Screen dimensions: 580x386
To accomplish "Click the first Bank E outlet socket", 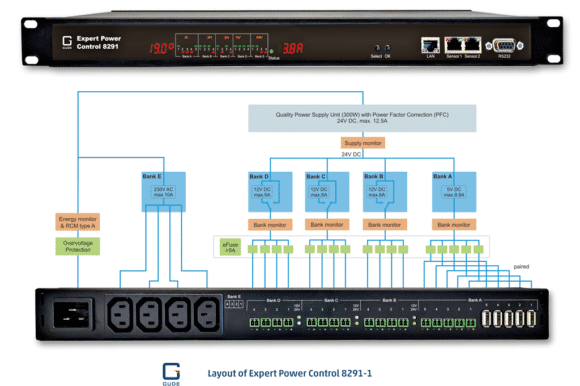I will pos(120,315).
